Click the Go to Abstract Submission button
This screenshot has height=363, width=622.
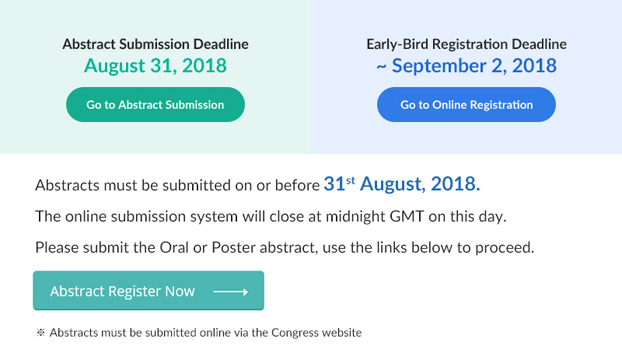155,105
